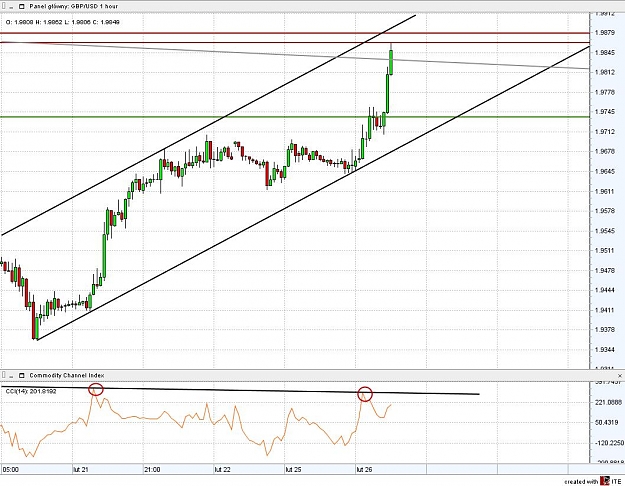Click the 1.9578 price axis label
The height and width of the screenshot is (486, 625).
pos(604,211)
